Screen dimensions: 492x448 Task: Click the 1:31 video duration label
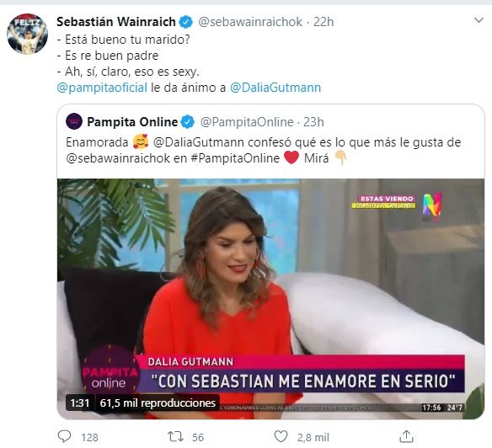tap(80, 403)
